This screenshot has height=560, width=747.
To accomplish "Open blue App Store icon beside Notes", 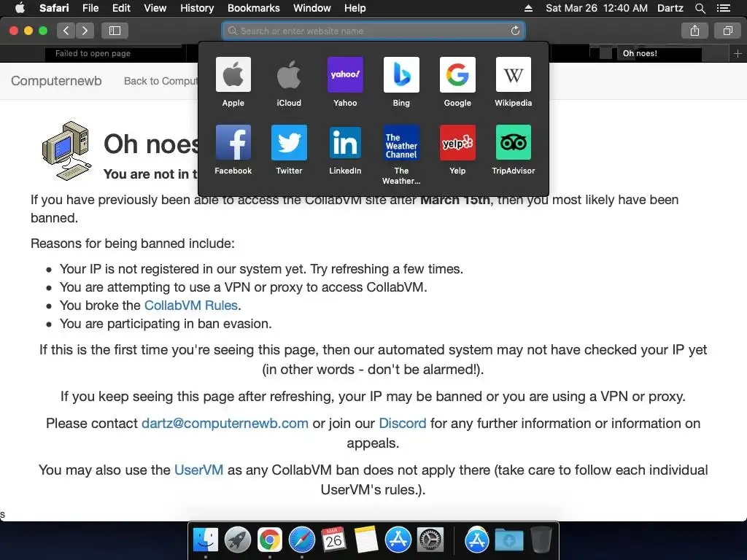I will tap(398, 540).
